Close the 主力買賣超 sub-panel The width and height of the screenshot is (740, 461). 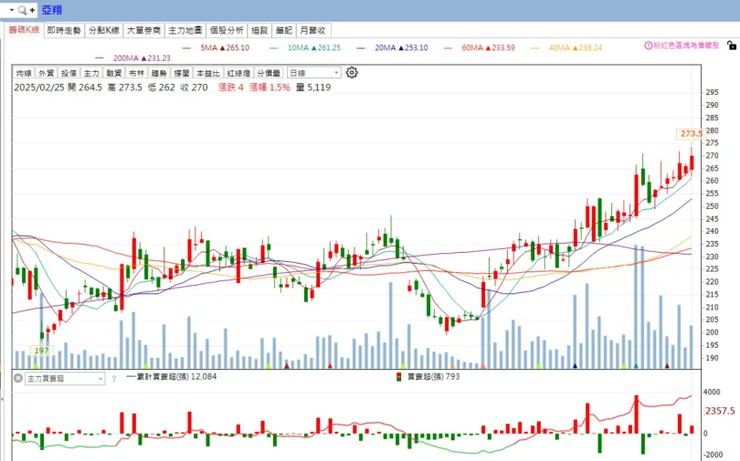click(x=18, y=378)
